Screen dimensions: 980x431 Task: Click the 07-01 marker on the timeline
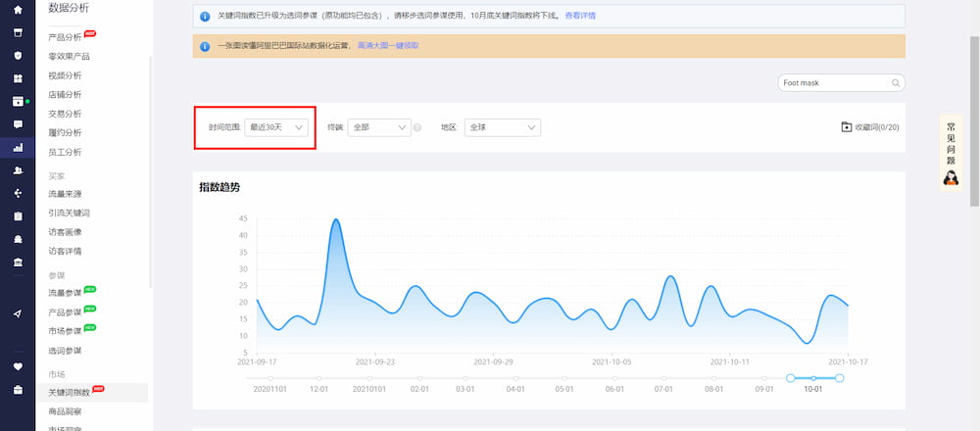[x=663, y=378]
